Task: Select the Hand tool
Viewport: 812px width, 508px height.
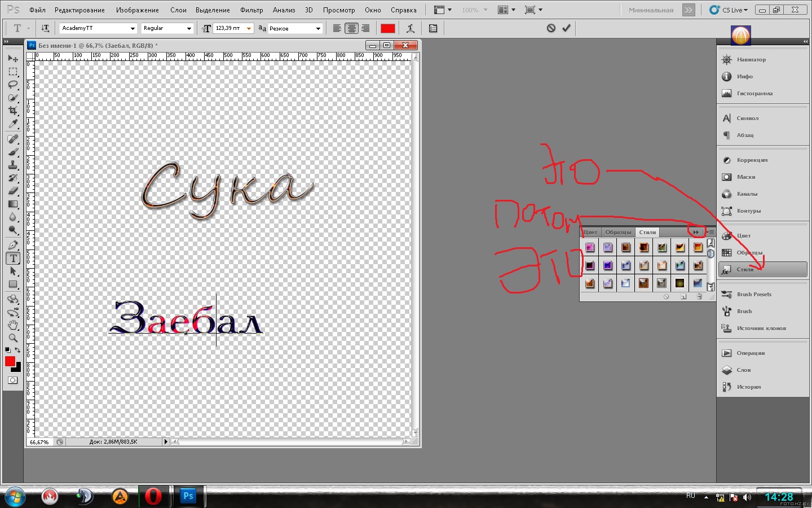Action: pyautogui.click(x=13, y=325)
